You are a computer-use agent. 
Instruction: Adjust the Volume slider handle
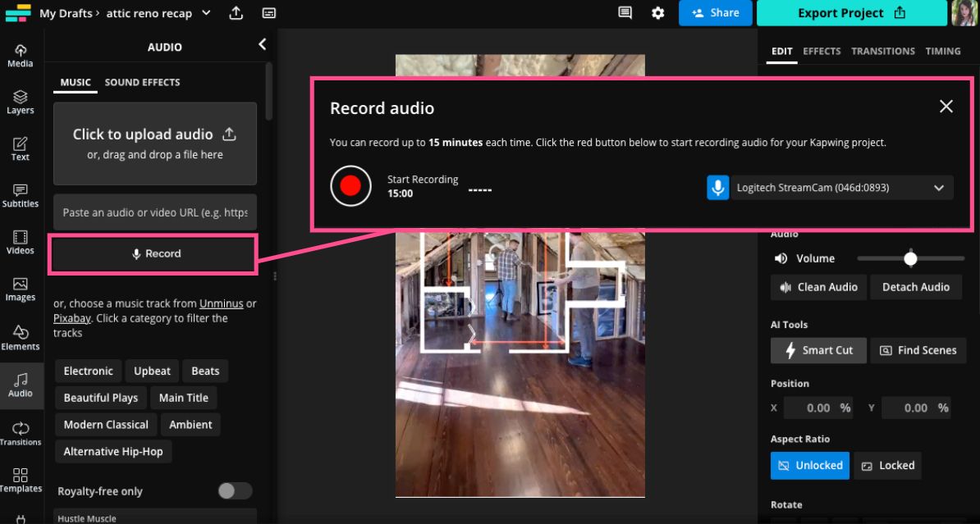click(910, 258)
